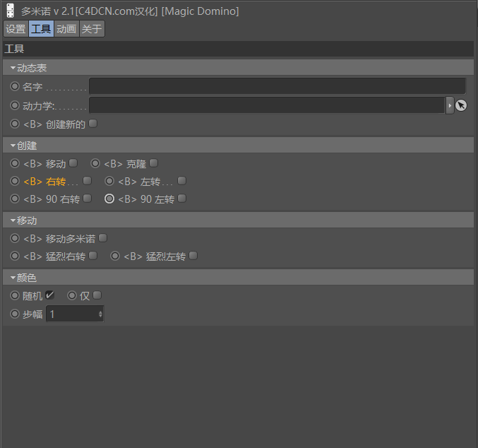Collapse the 颜色 section
The width and height of the screenshot is (478, 448).
(x=13, y=278)
